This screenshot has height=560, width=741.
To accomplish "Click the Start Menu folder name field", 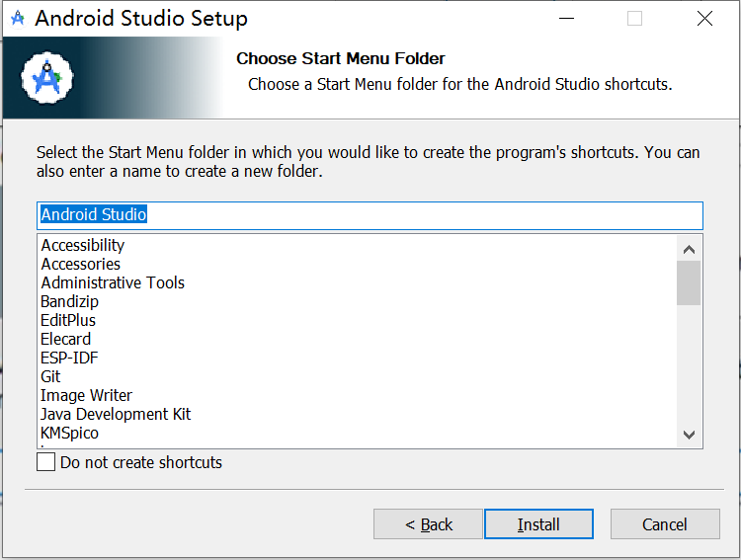I will [x=370, y=215].
